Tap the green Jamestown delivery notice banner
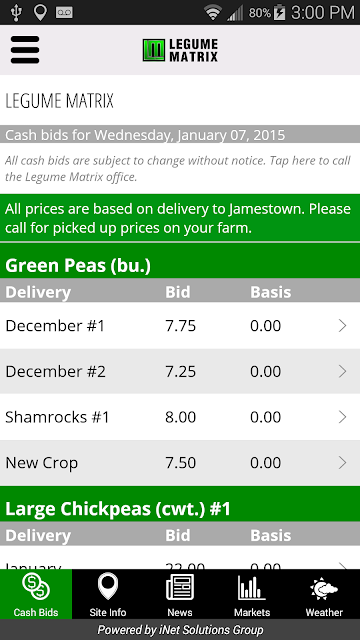This screenshot has width=360, height=640. coord(180,218)
